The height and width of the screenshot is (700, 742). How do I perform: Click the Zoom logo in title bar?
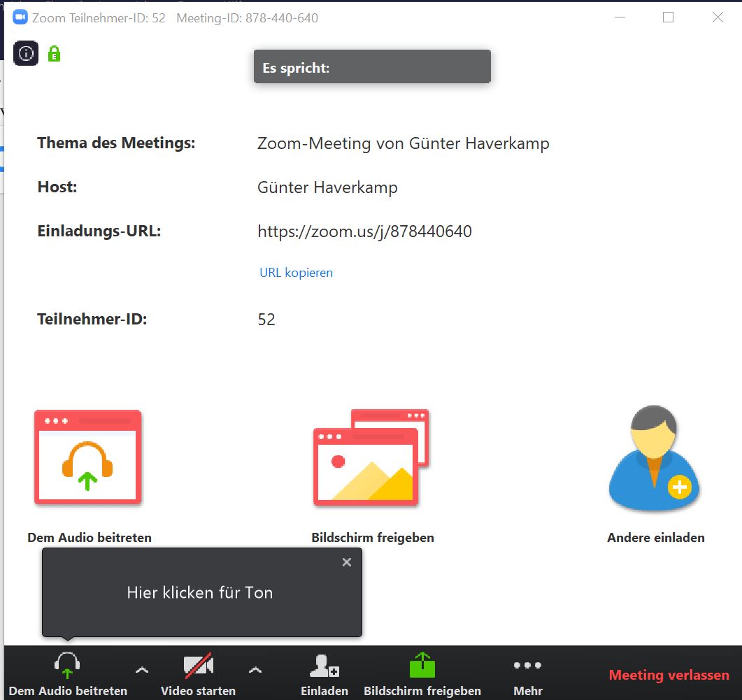point(20,17)
